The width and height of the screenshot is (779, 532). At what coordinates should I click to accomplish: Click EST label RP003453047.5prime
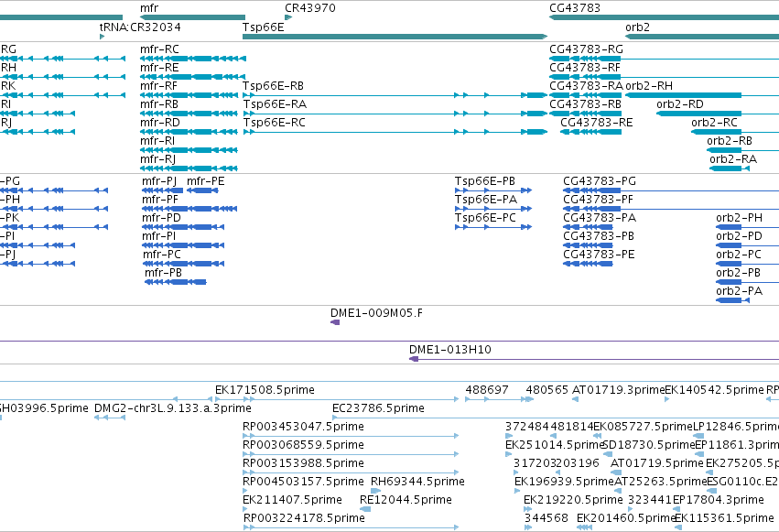(x=303, y=428)
